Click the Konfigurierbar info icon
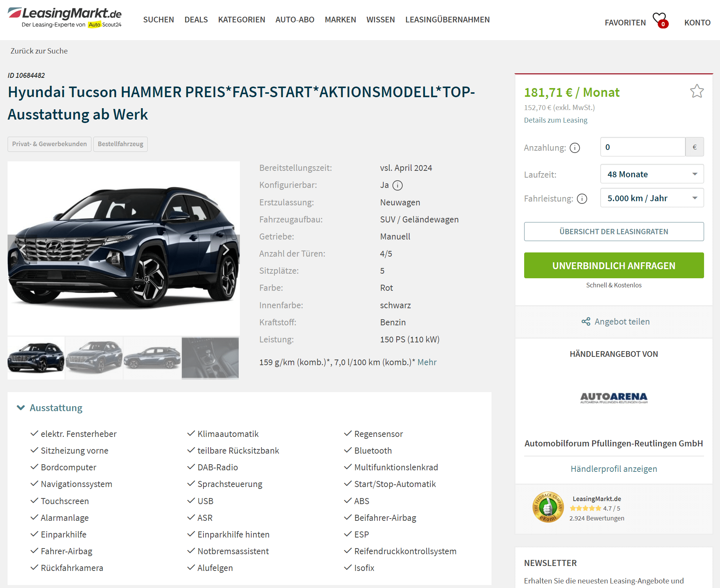Screen dimensions: 720x588 (x=397, y=185)
